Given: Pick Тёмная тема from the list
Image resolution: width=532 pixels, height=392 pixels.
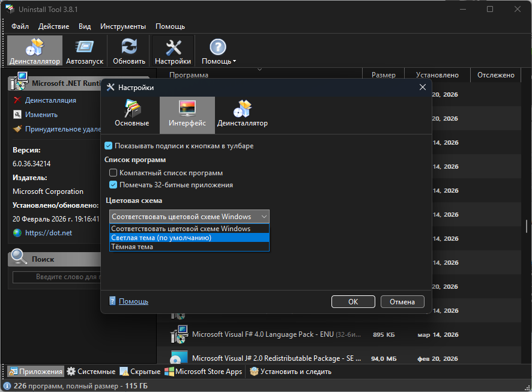Looking at the screenshot, I should point(132,247).
